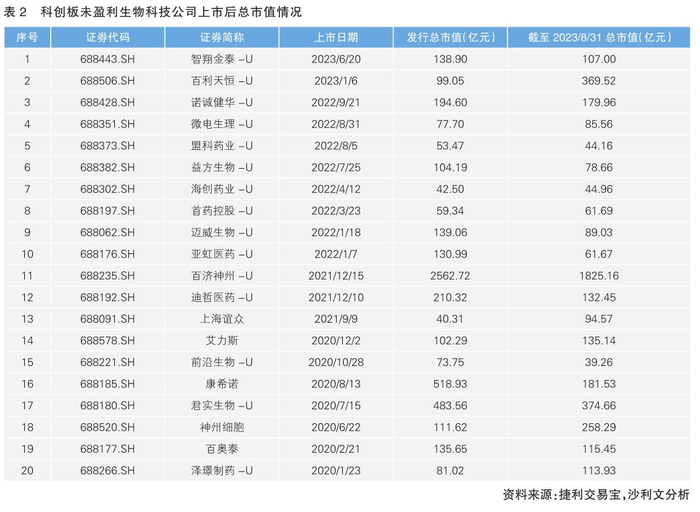Click stock code 688443.SH
This screenshot has height=512, width=700.
point(108,59)
